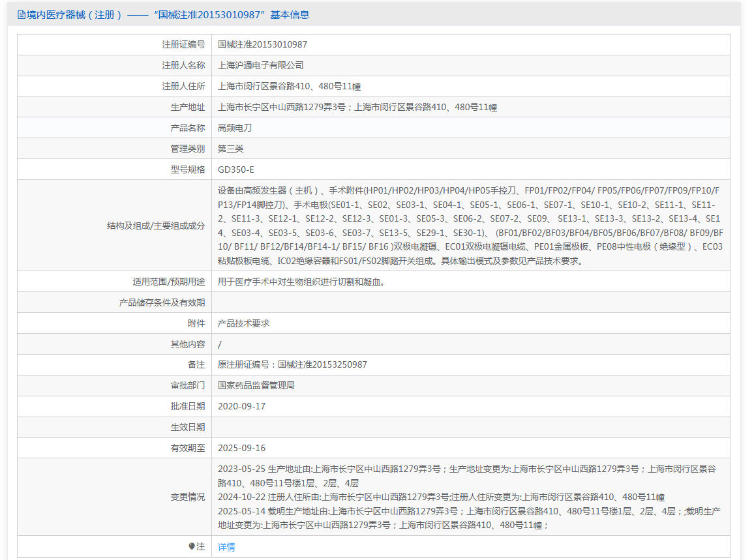
Task: Click the 审批部门 label
Action: click(x=188, y=385)
